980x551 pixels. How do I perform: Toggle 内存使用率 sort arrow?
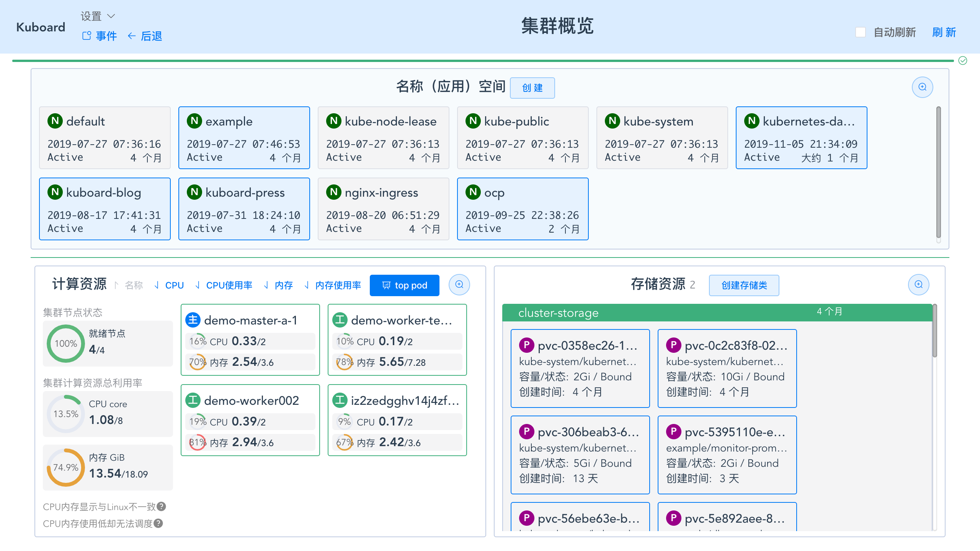306,285
